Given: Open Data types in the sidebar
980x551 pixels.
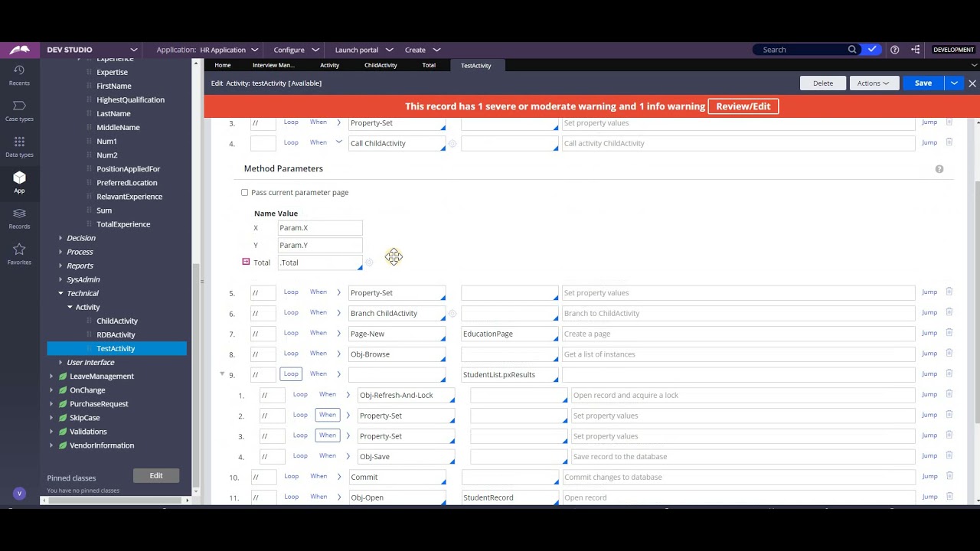Looking at the screenshot, I should pos(19,147).
